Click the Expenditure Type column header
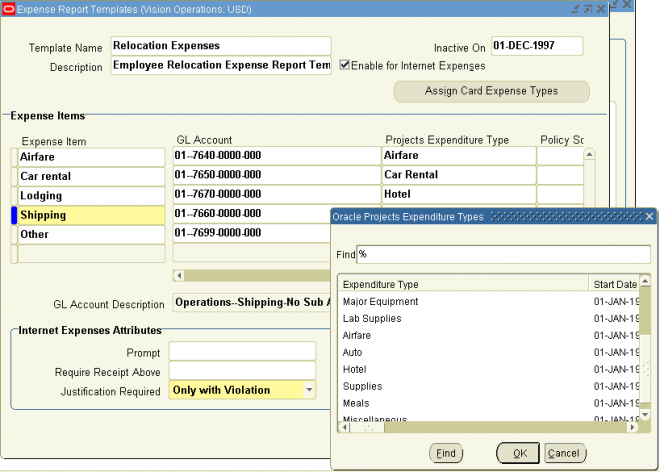The image size is (660, 472). pos(464,284)
